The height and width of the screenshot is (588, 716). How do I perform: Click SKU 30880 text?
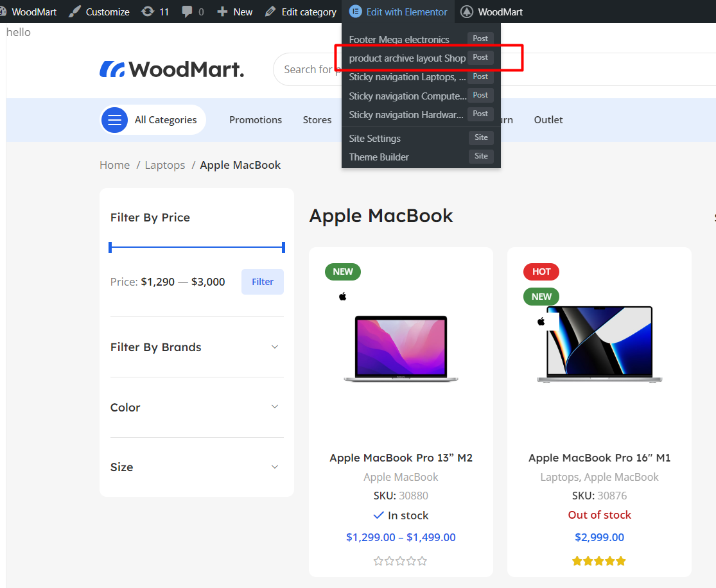coord(401,496)
